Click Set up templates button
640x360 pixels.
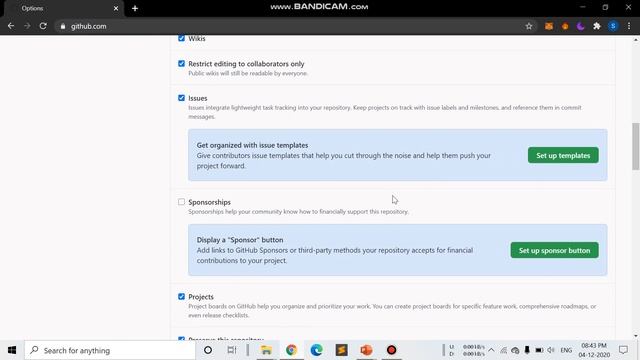coord(563,156)
